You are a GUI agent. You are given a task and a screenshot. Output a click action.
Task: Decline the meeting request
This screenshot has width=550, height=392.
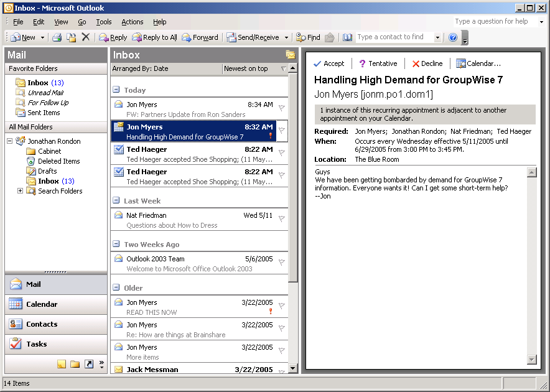tap(427, 63)
